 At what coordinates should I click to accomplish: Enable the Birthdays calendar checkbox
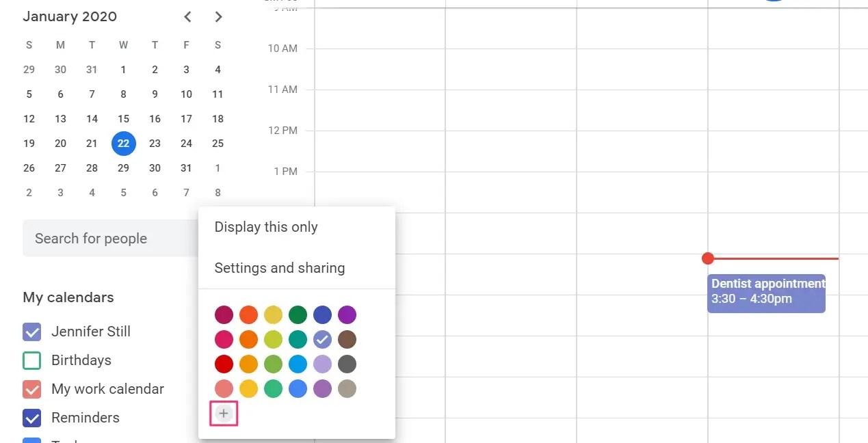coord(32,360)
